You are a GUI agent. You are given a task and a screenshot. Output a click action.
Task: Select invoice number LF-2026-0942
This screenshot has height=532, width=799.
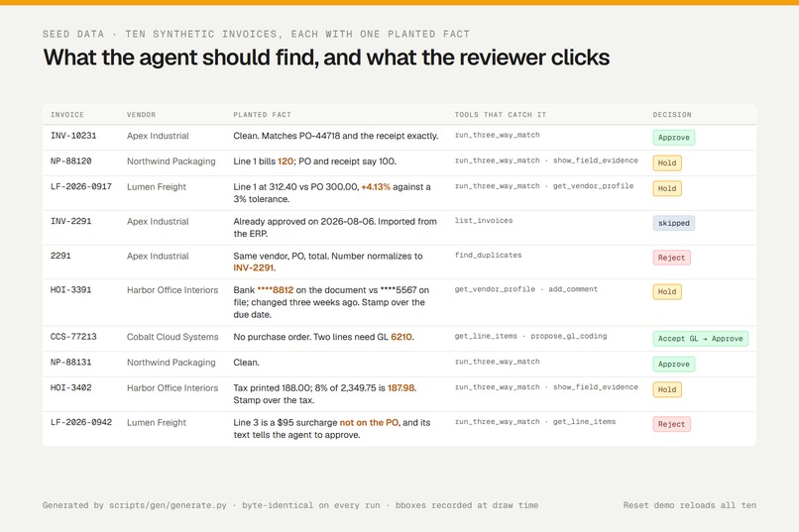[81, 422]
